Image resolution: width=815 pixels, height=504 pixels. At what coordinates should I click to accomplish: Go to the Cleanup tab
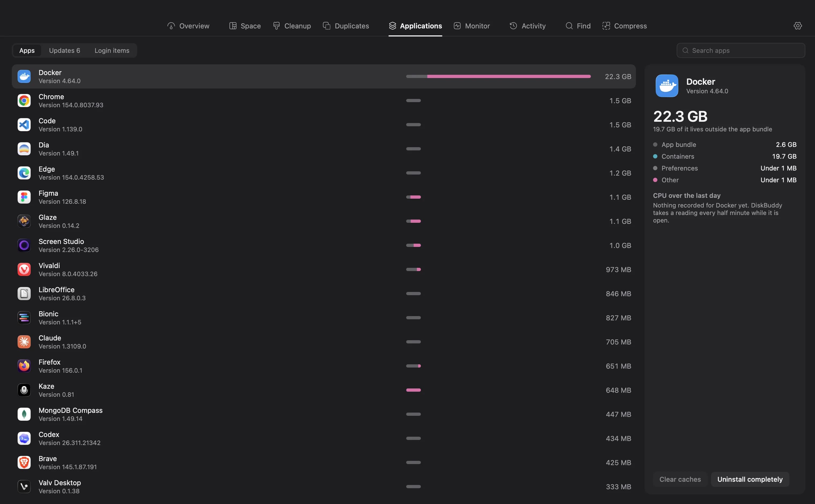pyautogui.click(x=292, y=26)
